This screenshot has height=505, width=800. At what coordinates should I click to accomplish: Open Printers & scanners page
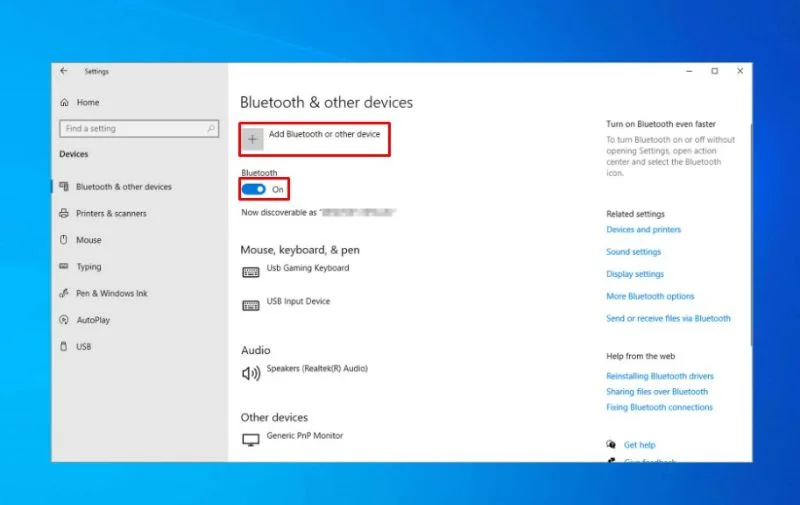pos(111,213)
